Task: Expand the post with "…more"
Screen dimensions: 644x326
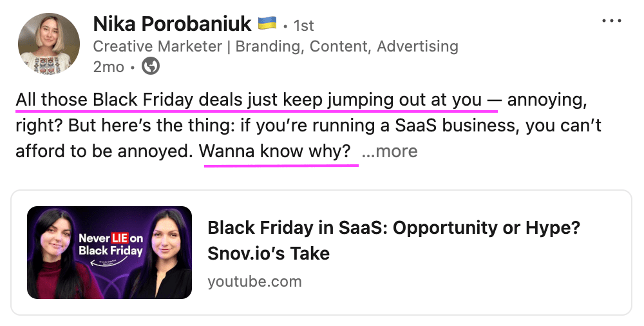Action: coord(390,151)
